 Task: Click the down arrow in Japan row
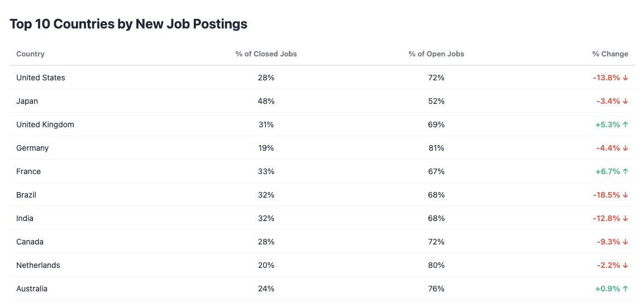[x=626, y=102]
